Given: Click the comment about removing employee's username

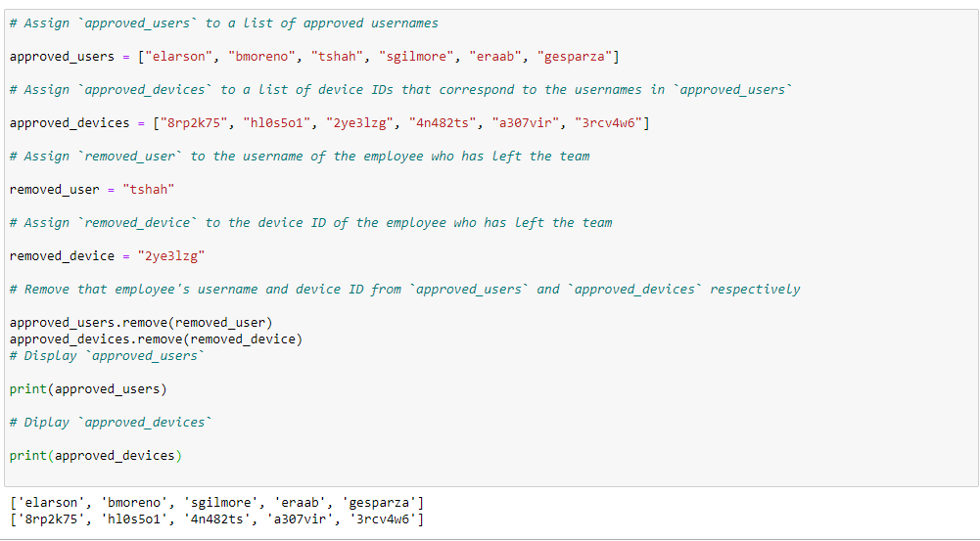Looking at the screenshot, I should (405, 290).
